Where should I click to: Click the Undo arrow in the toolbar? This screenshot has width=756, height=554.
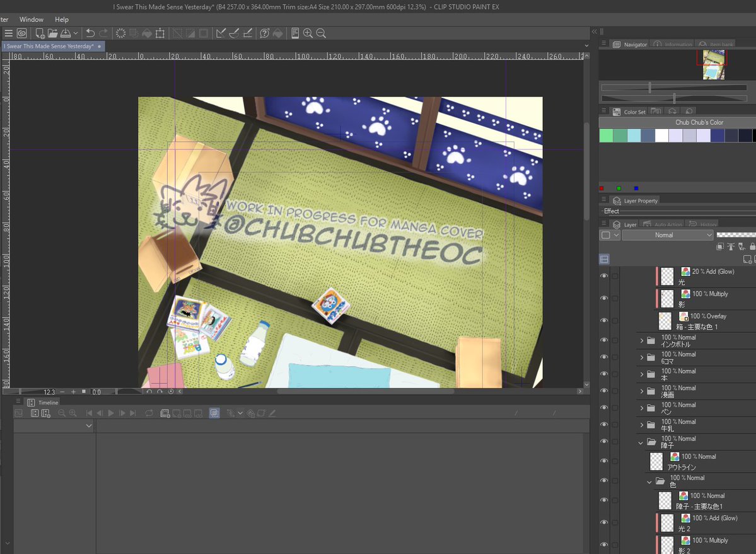click(x=90, y=33)
